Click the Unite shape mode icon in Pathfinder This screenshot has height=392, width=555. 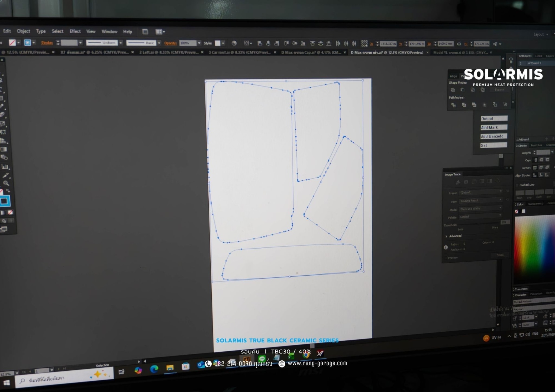[x=453, y=90]
